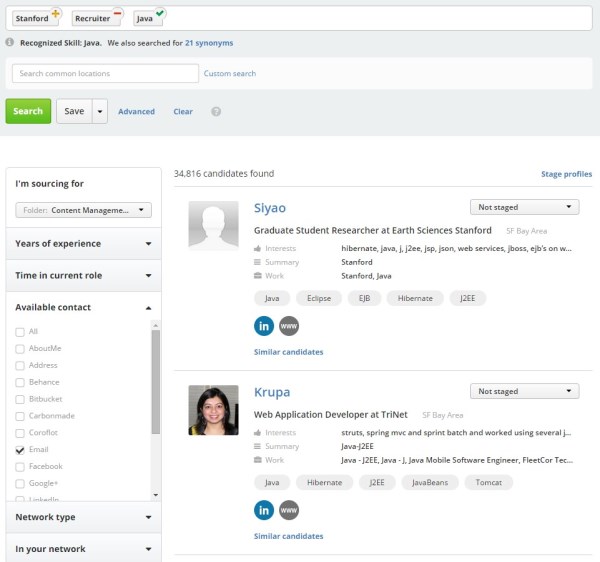Screen dimensions: 600x562
Task: Open Krupa's www website icon
Action: (x=289, y=510)
